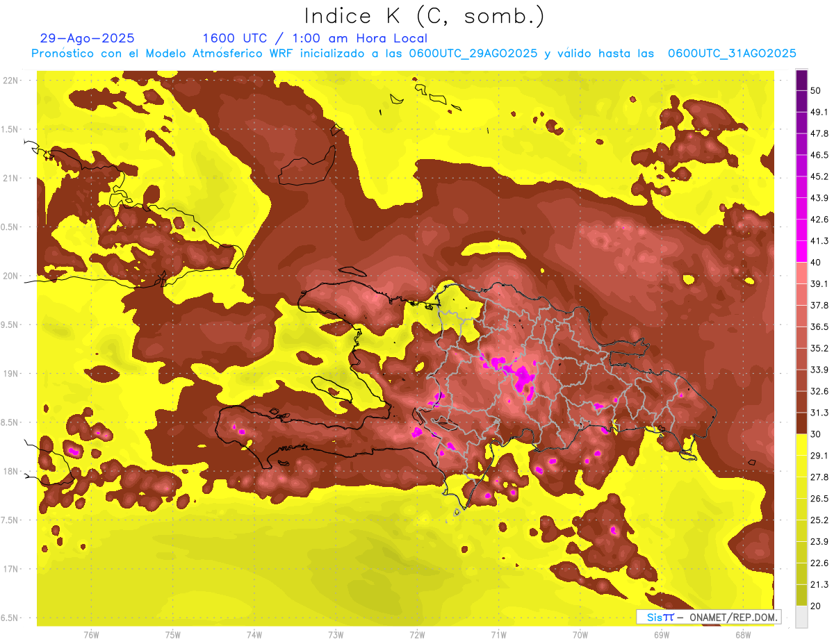Click the "37.8" colorbar value
The image size is (834, 644).
[819, 305]
